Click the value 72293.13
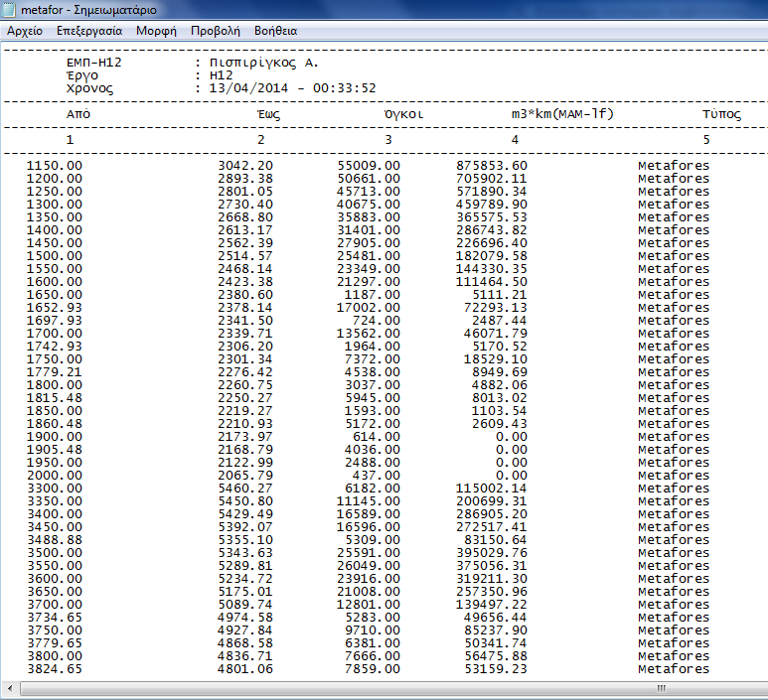Screen dimensions: 768x700 (496, 308)
